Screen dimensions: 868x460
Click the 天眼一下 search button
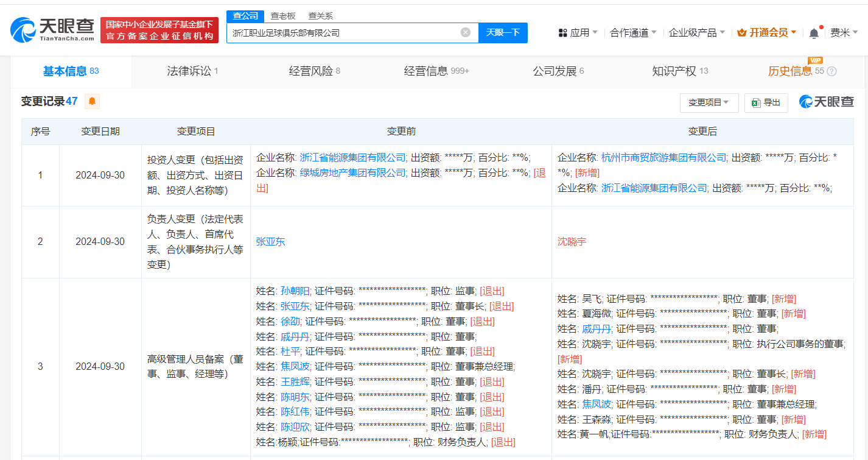[x=503, y=32]
